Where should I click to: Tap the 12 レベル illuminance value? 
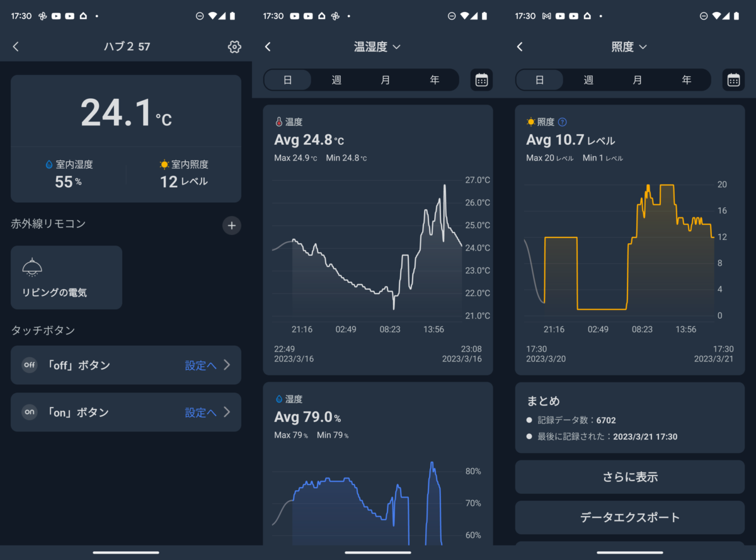[x=183, y=182]
